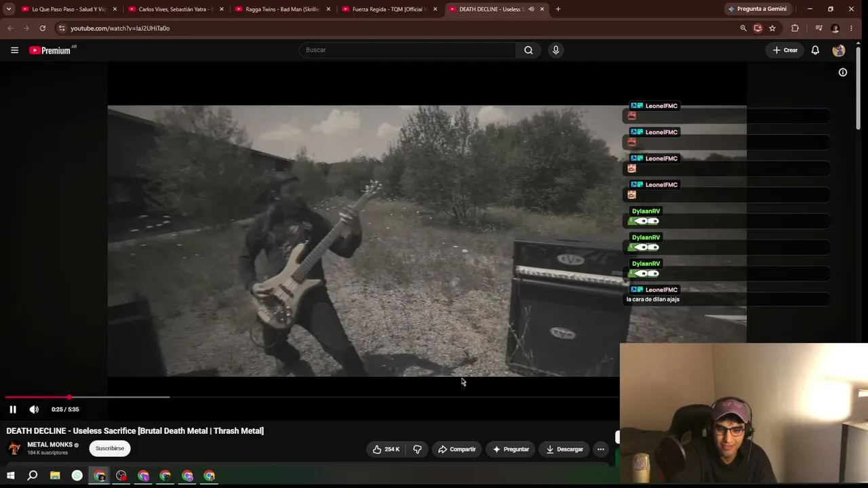Switch to the Ragga Twins - Bad Man tab
The height and width of the screenshot is (488, 868).
pos(282,9)
